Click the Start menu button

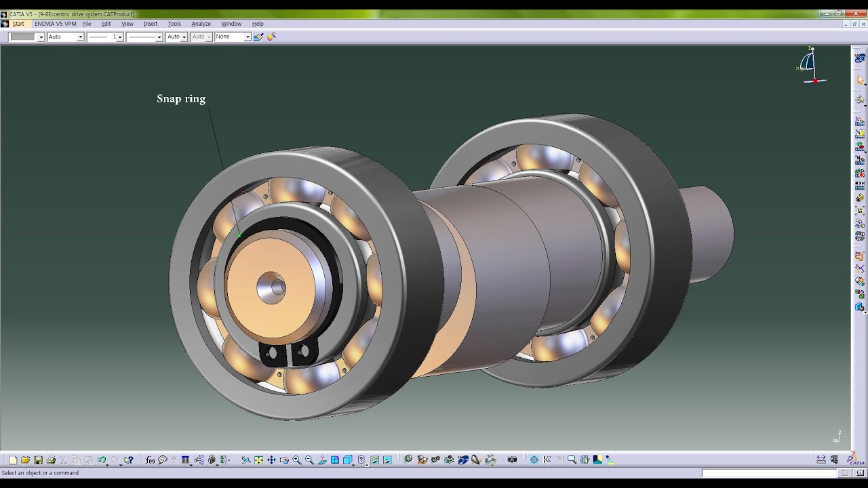point(18,24)
